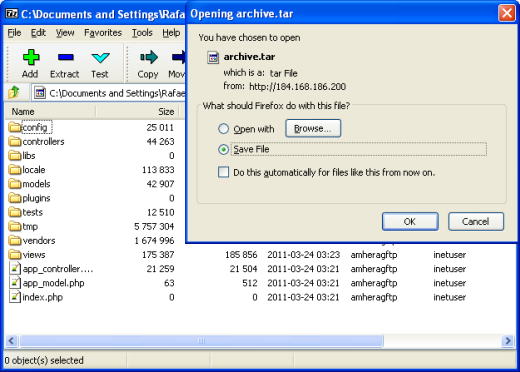Screen dimensions: 520x372
Task: Click the 7-Zip address path field
Action: (108, 93)
